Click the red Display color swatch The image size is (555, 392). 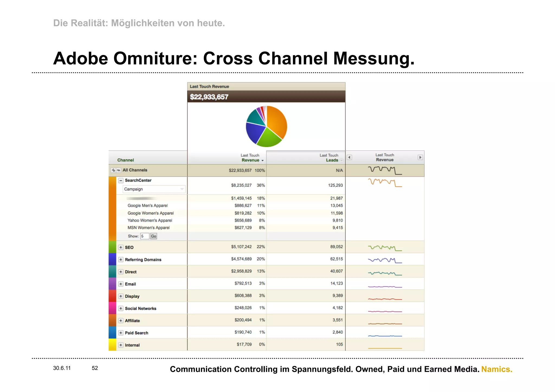pyautogui.click(x=112, y=296)
